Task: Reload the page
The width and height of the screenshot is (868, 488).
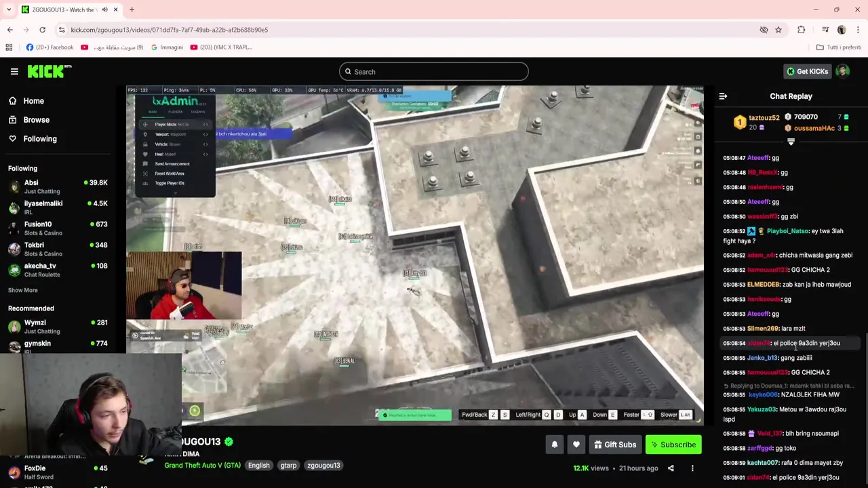Action: (x=42, y=30)
